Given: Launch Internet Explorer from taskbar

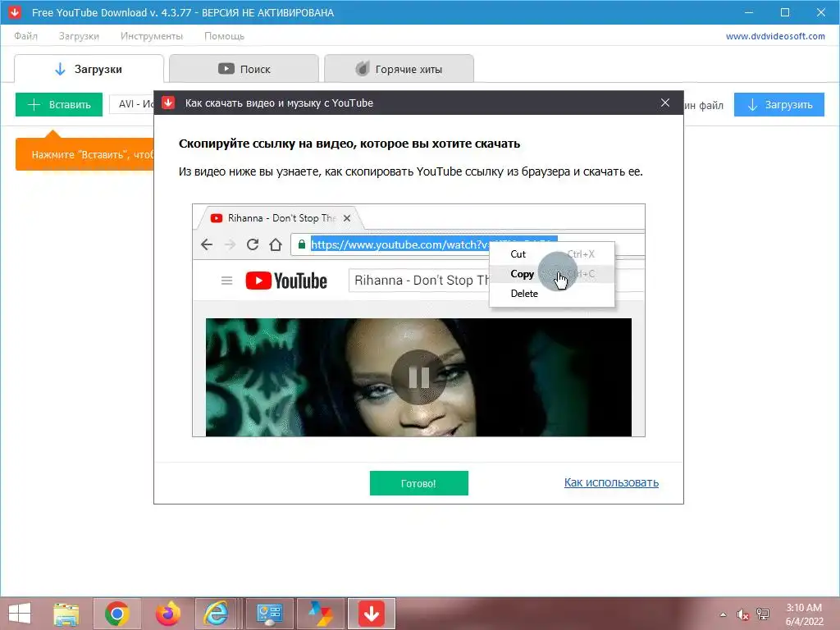Looking at the screenshot, I should [x=216, y=614].
